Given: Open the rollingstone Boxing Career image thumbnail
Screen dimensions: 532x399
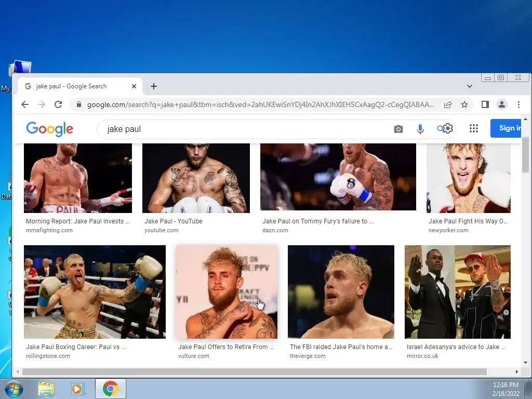Looking at the screenshot, I should [x=95, y=292].
